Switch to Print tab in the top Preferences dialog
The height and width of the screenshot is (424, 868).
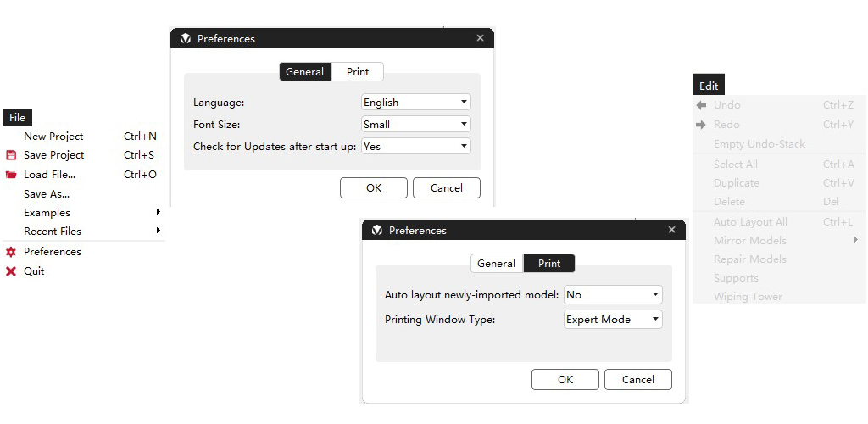(358, 72)
